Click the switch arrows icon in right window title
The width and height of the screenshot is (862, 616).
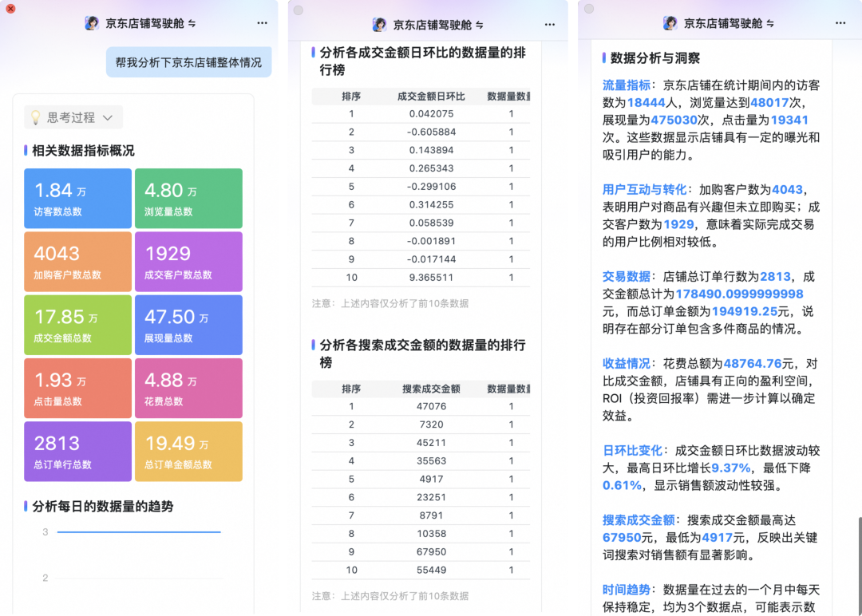point(770,24)
